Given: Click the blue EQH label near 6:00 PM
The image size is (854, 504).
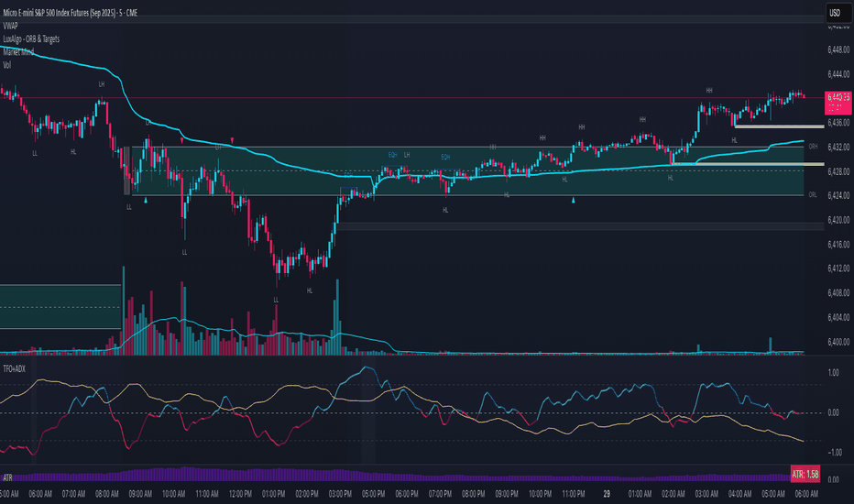Looking at the screenshot, I should (x=393, y=155).
